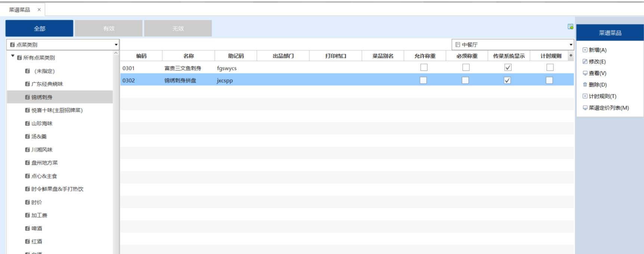This screenshot has width=644, height=254.
Task: Open the 点菜类别 dropdown
Action: (x=116, y=45)
